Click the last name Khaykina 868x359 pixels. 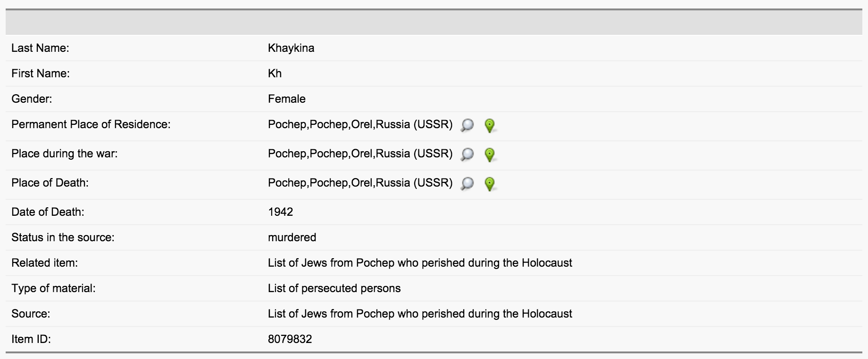coord(291,48)
